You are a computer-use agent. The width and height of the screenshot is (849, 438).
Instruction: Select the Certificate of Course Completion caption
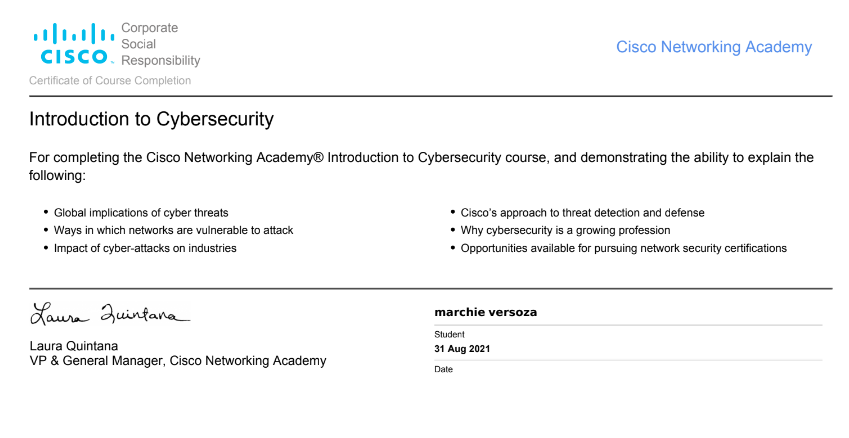click(x=110, y=81)
